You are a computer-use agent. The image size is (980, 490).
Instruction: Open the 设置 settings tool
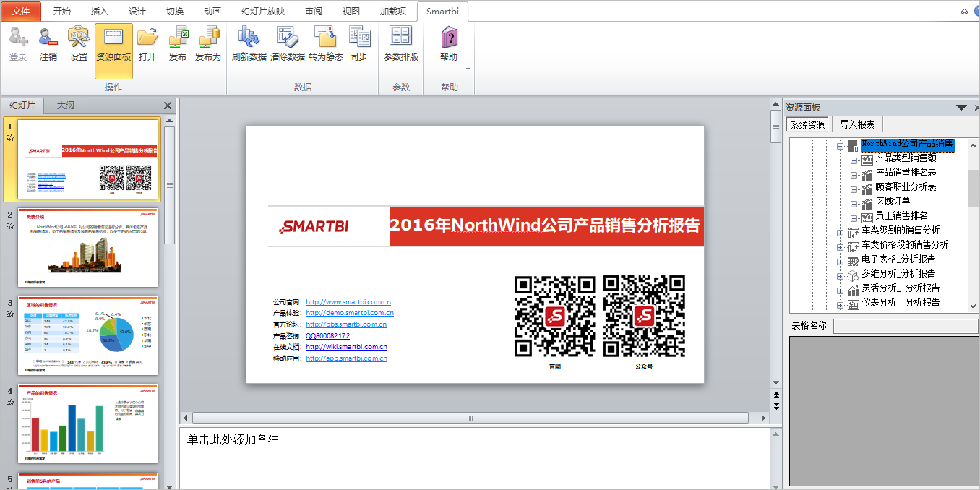click(78, 36)
